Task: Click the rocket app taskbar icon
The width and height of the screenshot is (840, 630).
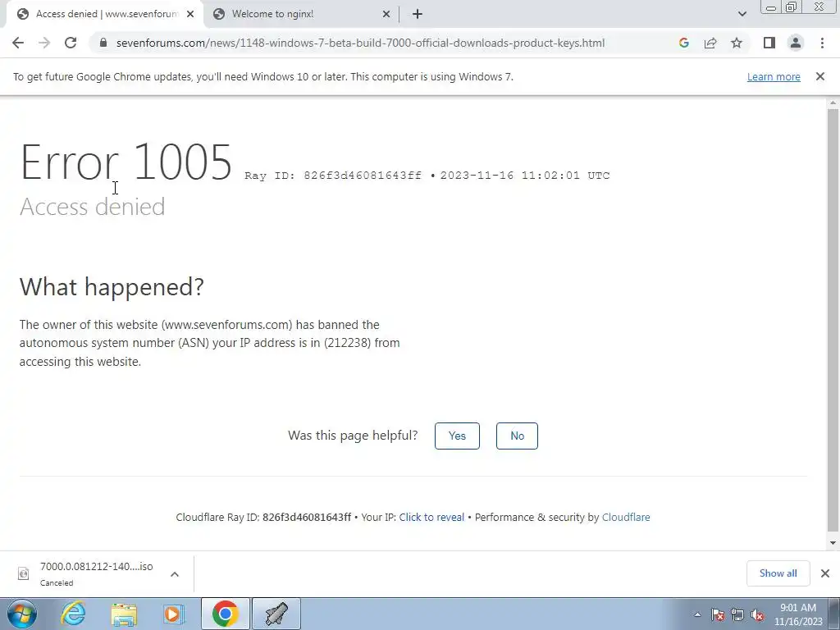Action: 276,614
